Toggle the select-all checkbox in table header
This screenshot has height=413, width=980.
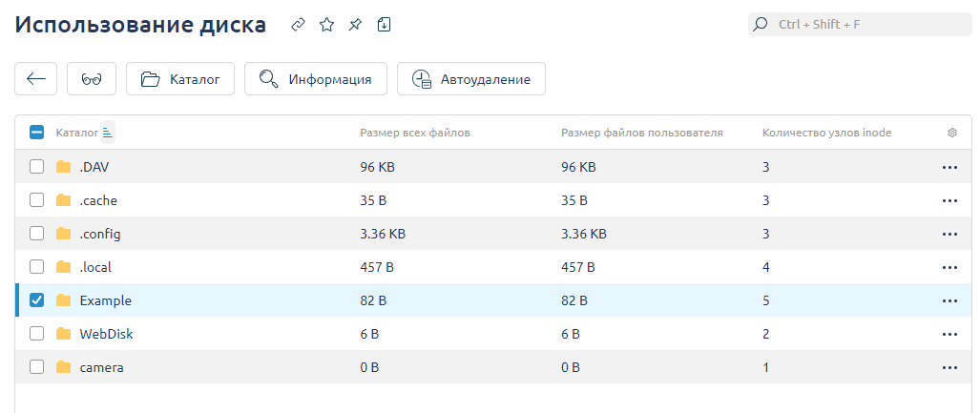click(37, 133)
